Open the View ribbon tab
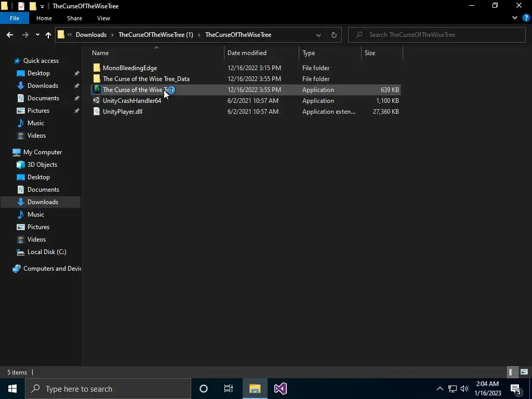 pos(103,18)
